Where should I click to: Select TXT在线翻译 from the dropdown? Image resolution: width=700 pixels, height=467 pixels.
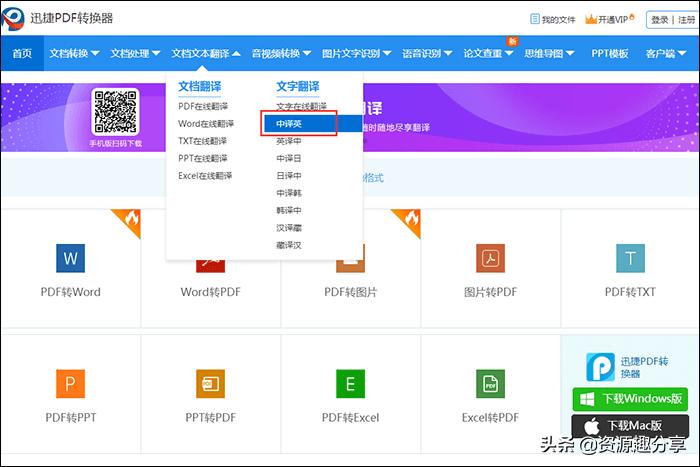coord(202,141)
